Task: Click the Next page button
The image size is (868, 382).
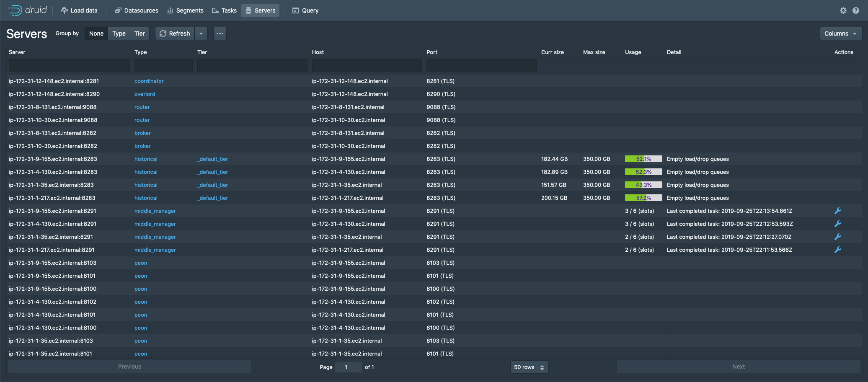Action: click(x=739, y=367)
